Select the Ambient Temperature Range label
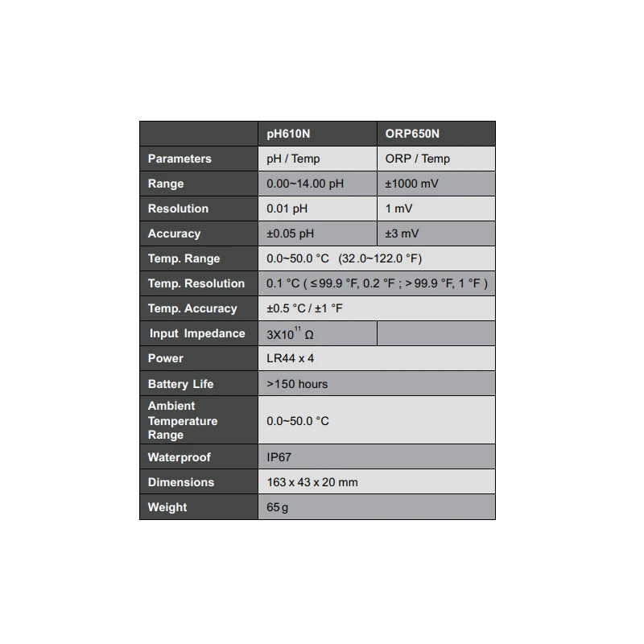Screen dimensions: 644x644 point(183,420)
